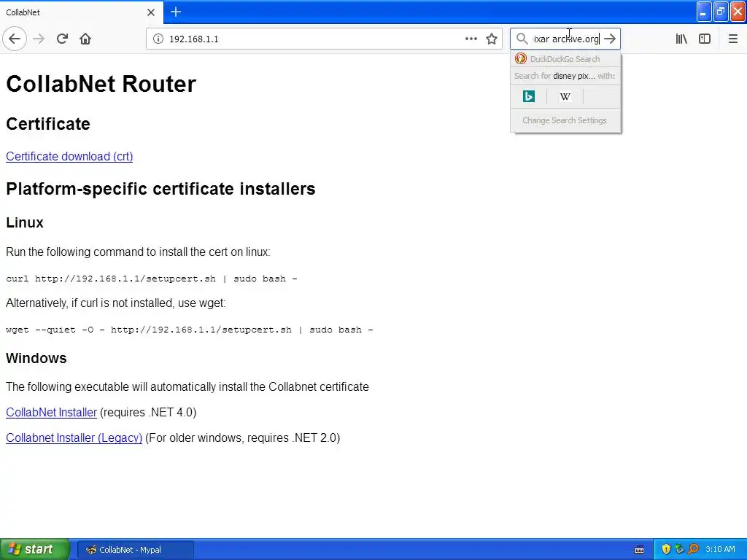747x560 pixels.
Task: Click the safely remove hardware tray icon
Action: click(679, 549)
